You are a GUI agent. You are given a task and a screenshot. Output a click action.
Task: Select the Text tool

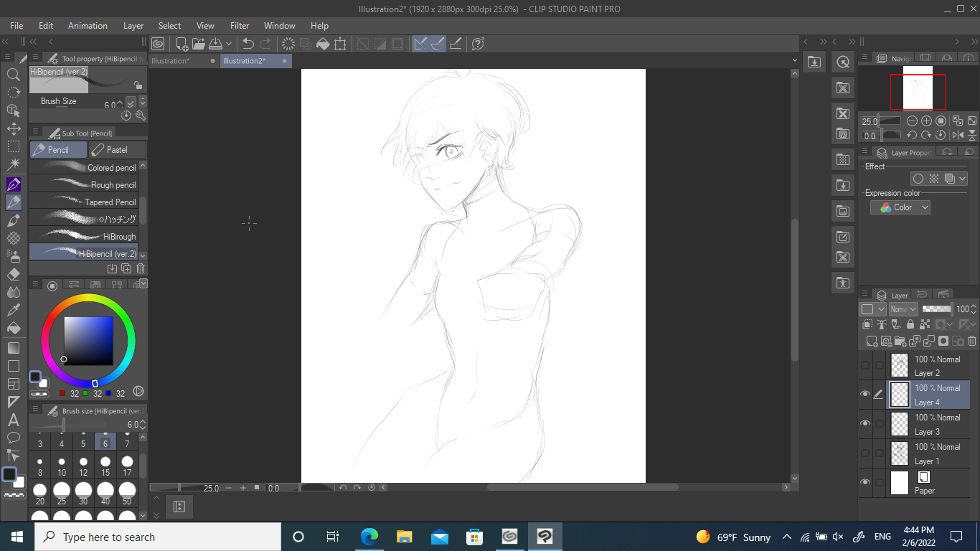pyautogui.click(x=13, y=420)
